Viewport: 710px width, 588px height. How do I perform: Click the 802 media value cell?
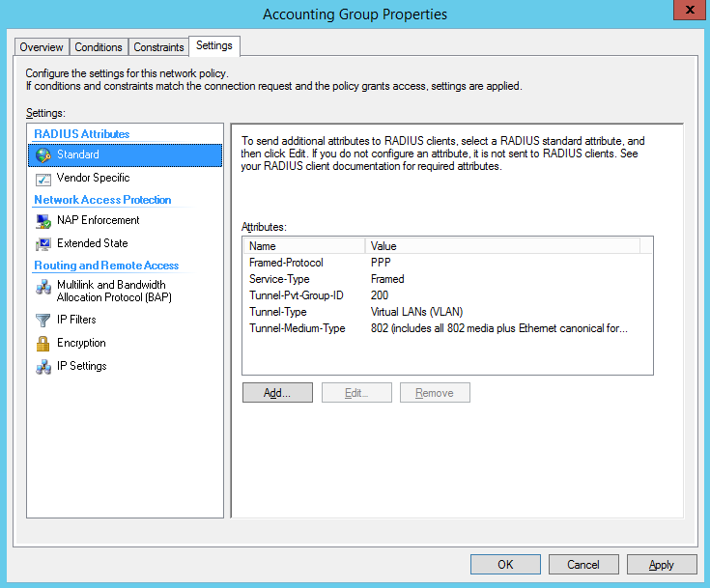[499, 328]
